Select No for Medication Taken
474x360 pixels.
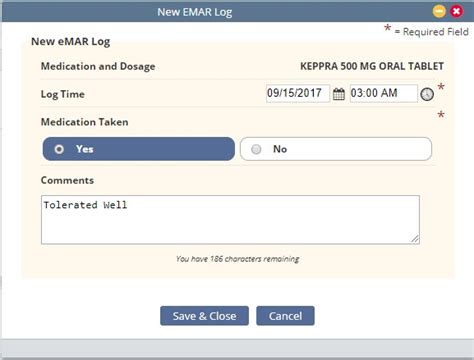click(336, 149)
